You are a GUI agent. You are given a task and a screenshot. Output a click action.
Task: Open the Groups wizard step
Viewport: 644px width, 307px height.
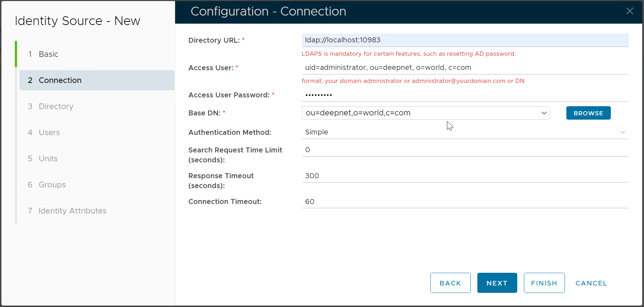coord(52,185)
